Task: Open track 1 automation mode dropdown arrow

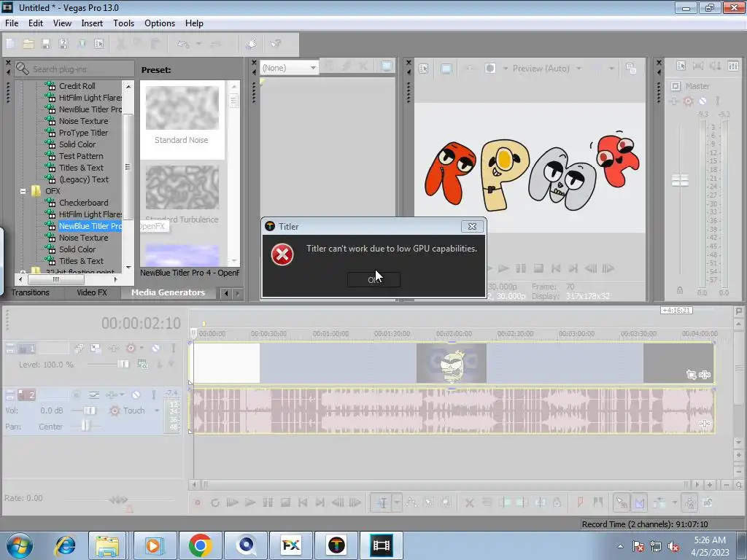Action: tap(142, 349)
